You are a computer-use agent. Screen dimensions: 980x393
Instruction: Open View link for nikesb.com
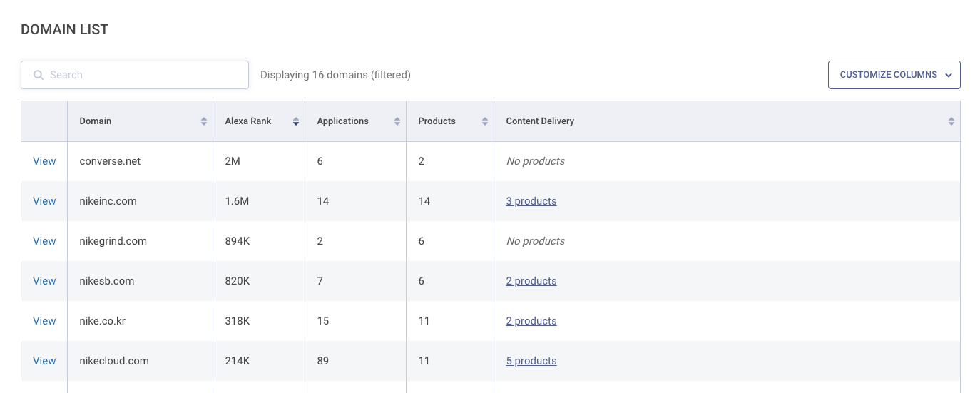(44, 281)
